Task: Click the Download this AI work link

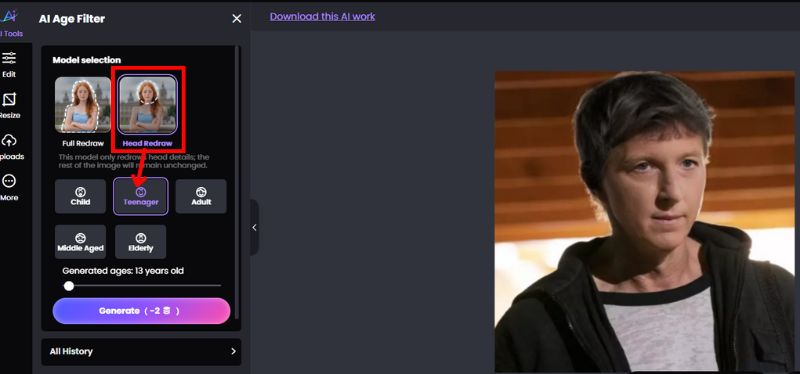Action: pyautogui.click(x=322, y=16)
